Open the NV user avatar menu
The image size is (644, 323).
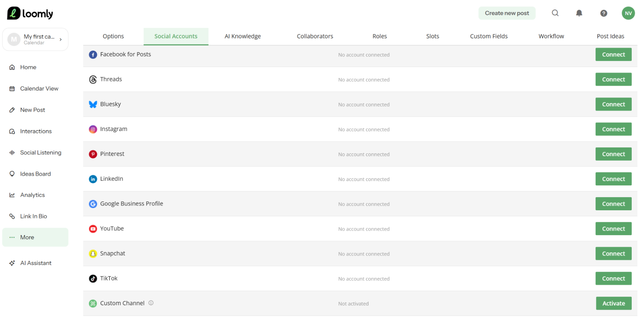tap(628, 13)
